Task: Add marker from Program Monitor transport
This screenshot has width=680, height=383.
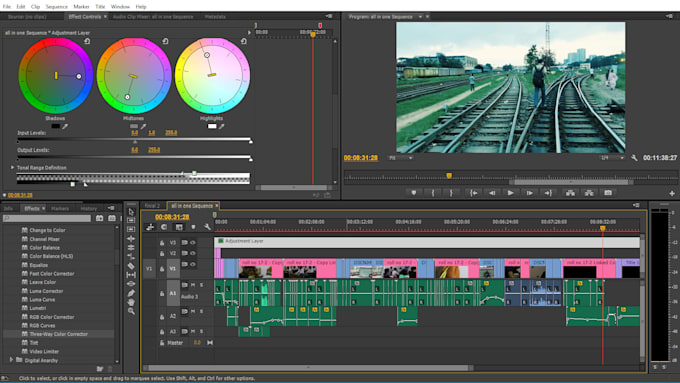Action: (x=414, y=193)
